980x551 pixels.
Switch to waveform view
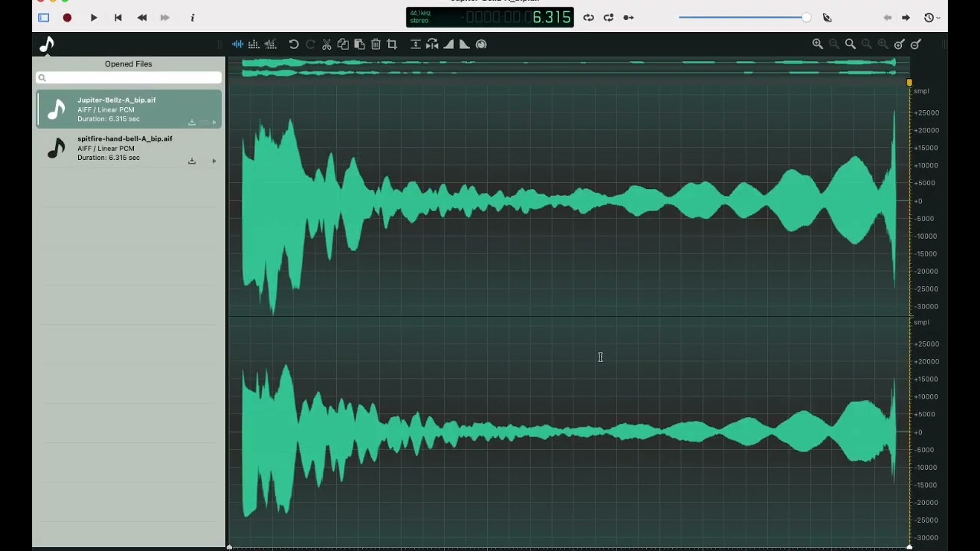[x=237, y=44]
